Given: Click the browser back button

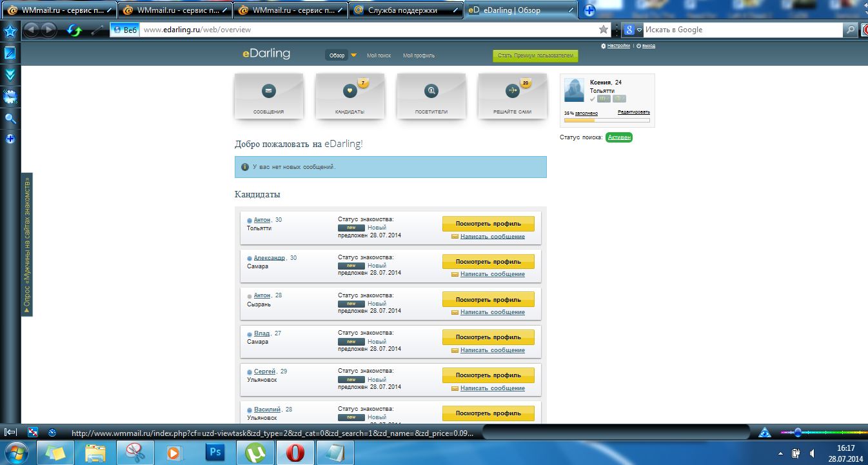Looking at the screenshot, I should (32, 30).
